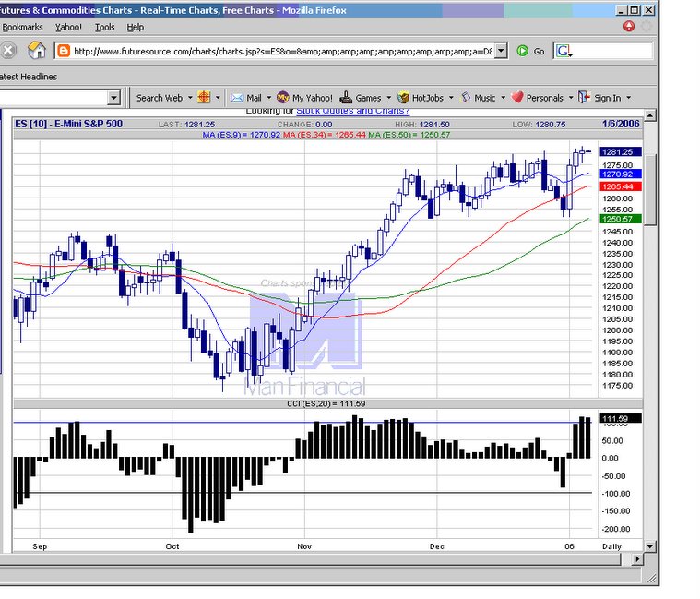The image size is (700, 599).
Task: Click ES [10] - E-Mini S&P 500 title
Action: [69, 124]
